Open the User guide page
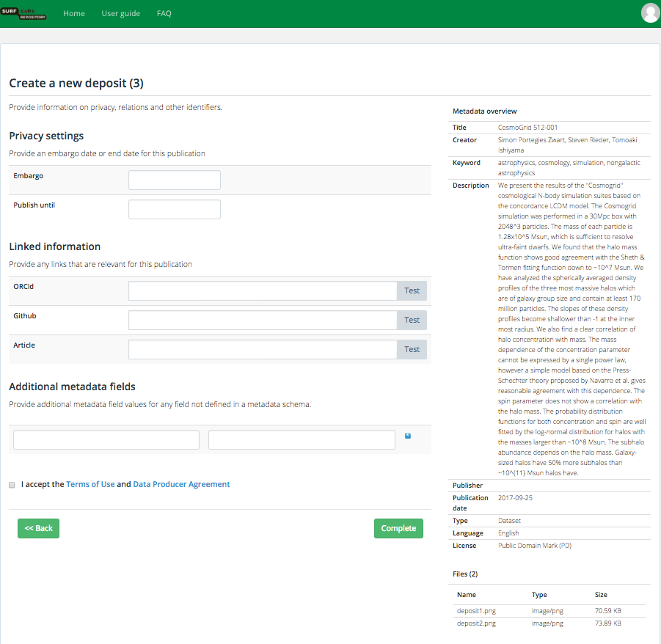The width and height of the screenshot is (661, 644). click(120, 13)
